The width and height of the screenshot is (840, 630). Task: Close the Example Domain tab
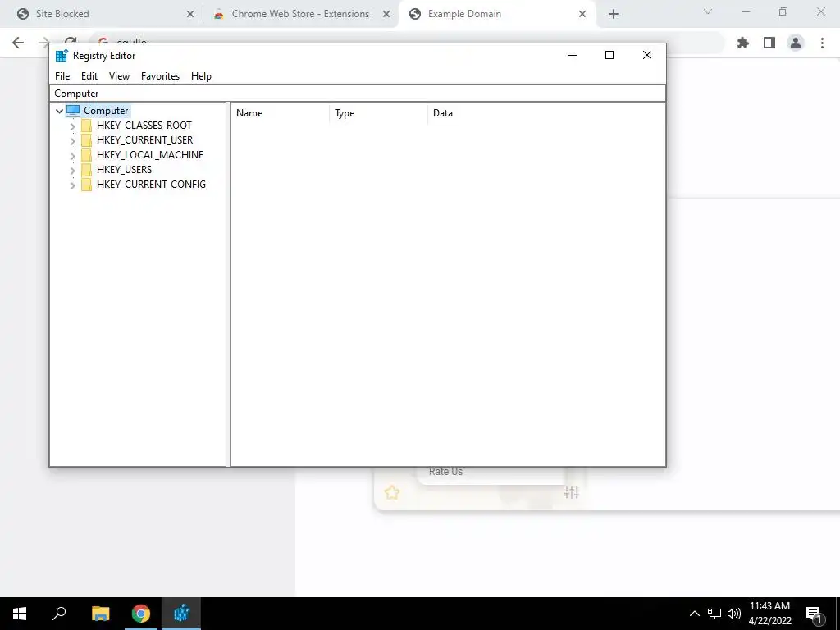[x=582, y=15]
